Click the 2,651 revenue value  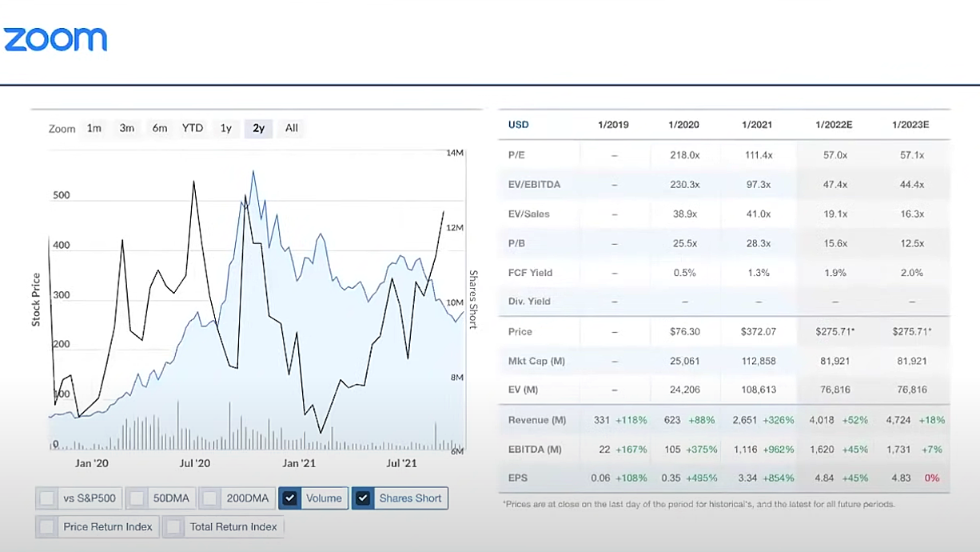[746, 420]
